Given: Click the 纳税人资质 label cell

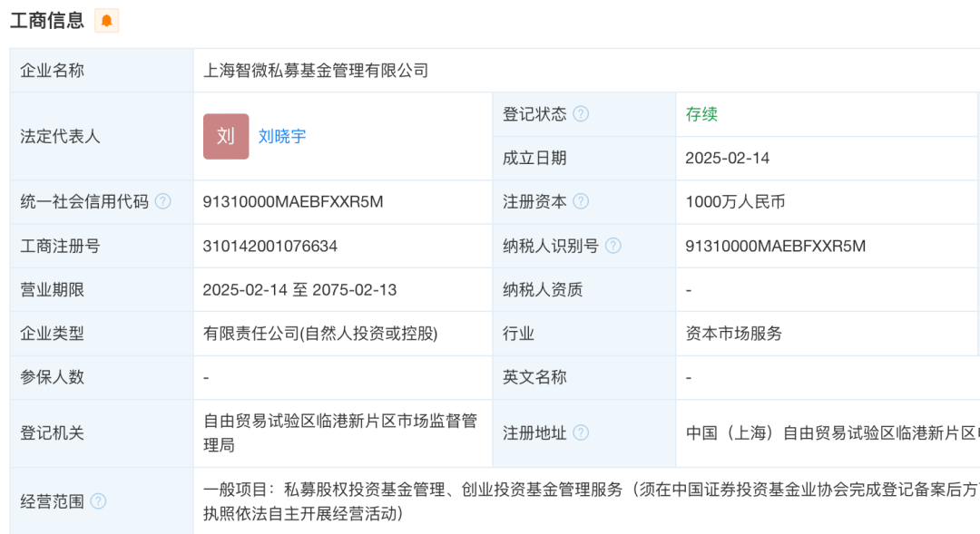Looking at the screenshot, I should click(x=583, y=290).
